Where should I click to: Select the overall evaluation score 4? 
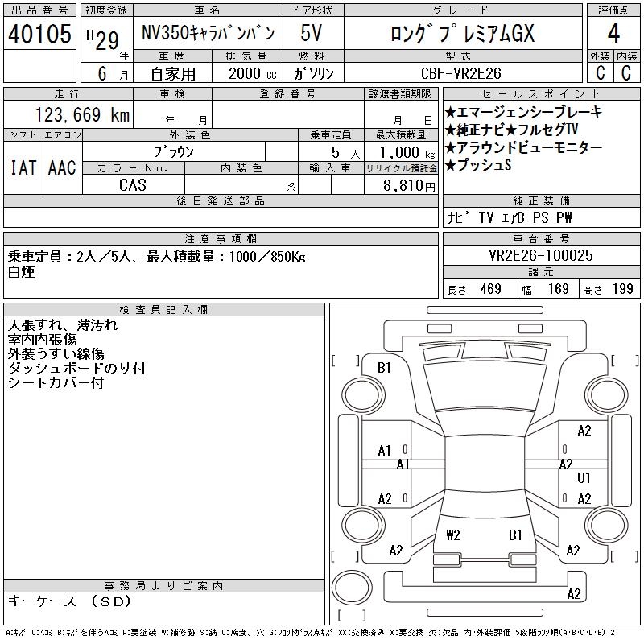[x=613, y=33]
